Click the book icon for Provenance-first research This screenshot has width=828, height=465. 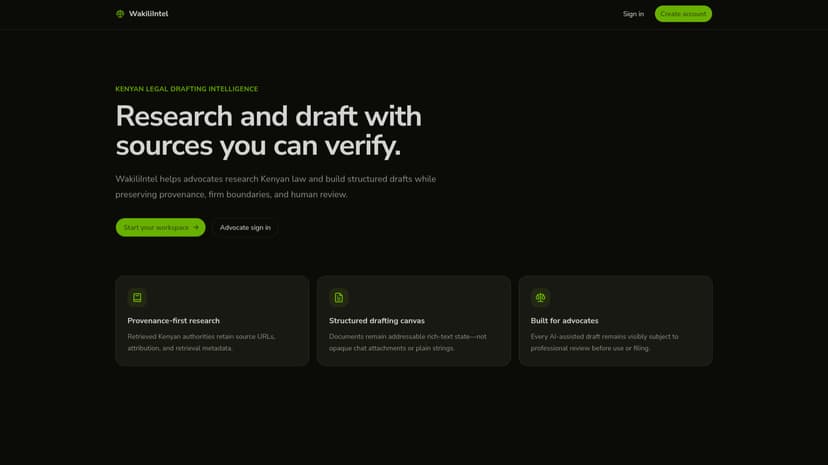[x=137, y=298]
